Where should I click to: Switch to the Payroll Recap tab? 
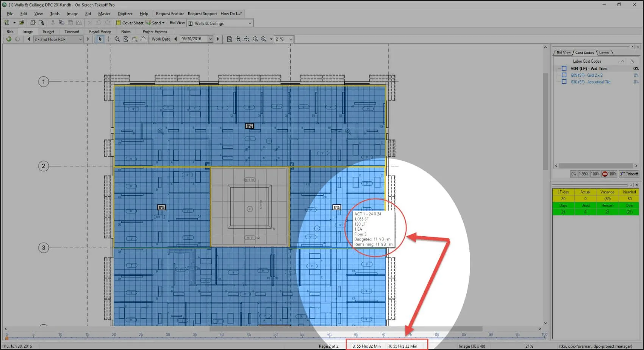point(100,32)
